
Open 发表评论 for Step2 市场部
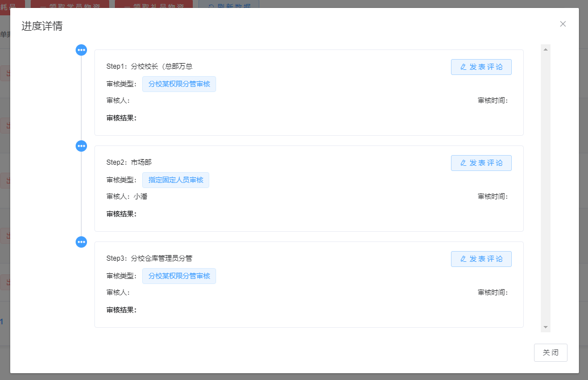point(481,163)
